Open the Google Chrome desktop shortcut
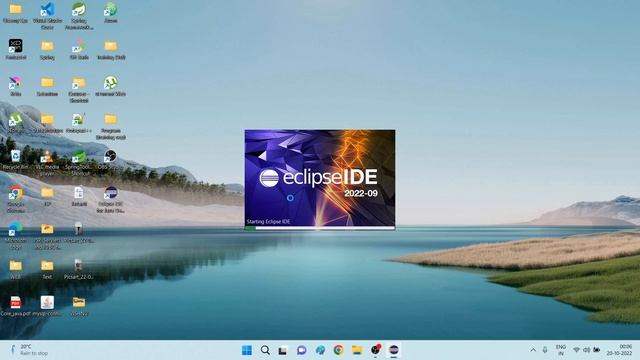This screenshot has width=640, height=360. tap(16, 199)
